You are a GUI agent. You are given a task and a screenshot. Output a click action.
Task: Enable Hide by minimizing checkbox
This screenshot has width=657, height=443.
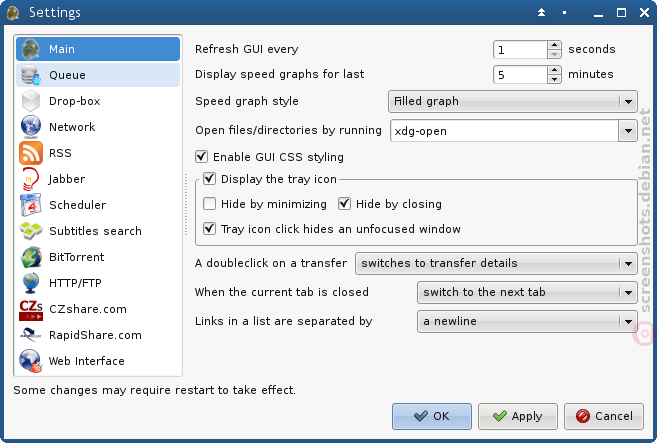210,204
